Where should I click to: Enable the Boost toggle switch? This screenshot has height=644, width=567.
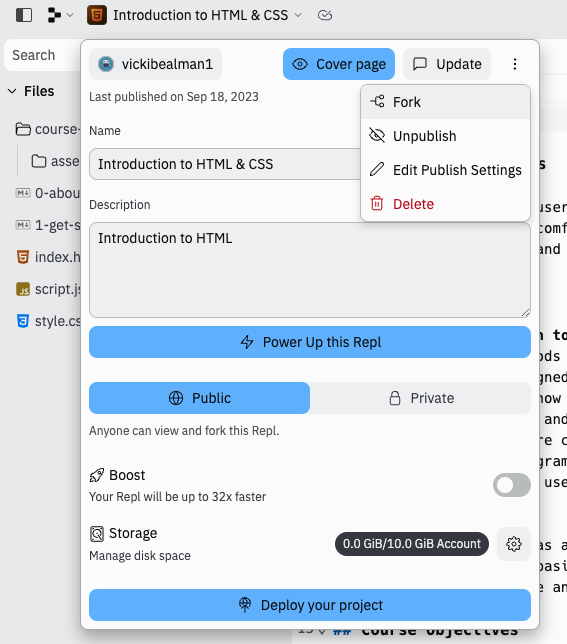coord(512,485)
